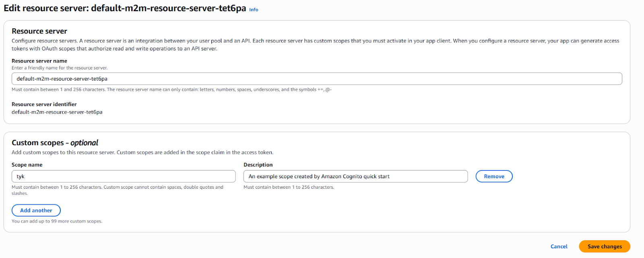Click the Resource server name label
644x258 pixels.
point(39,61)
